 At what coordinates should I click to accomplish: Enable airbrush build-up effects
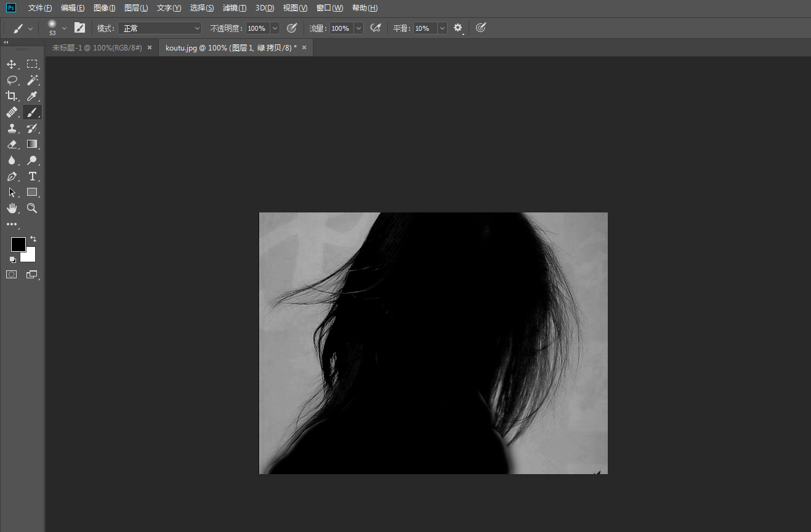click(x=375, y=28)
